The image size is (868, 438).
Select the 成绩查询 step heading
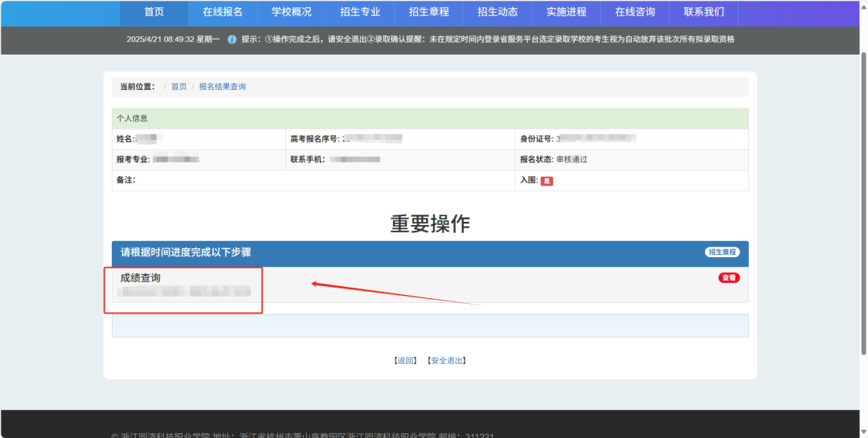coord(141,277)
